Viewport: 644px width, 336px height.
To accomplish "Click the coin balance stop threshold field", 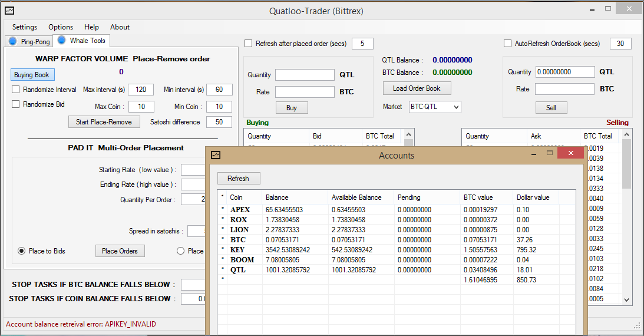I will tap(193, 299).
